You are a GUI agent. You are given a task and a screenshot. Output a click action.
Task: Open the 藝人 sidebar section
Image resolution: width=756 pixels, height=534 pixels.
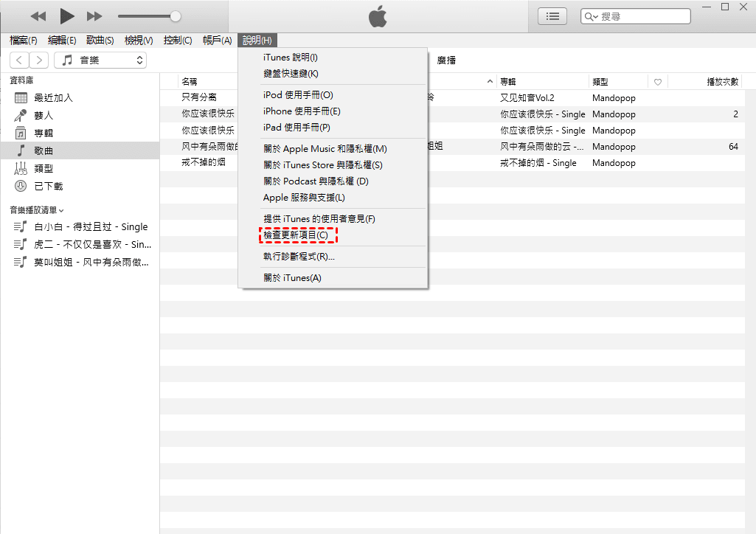pyautogui.click(x=43, y=115)
